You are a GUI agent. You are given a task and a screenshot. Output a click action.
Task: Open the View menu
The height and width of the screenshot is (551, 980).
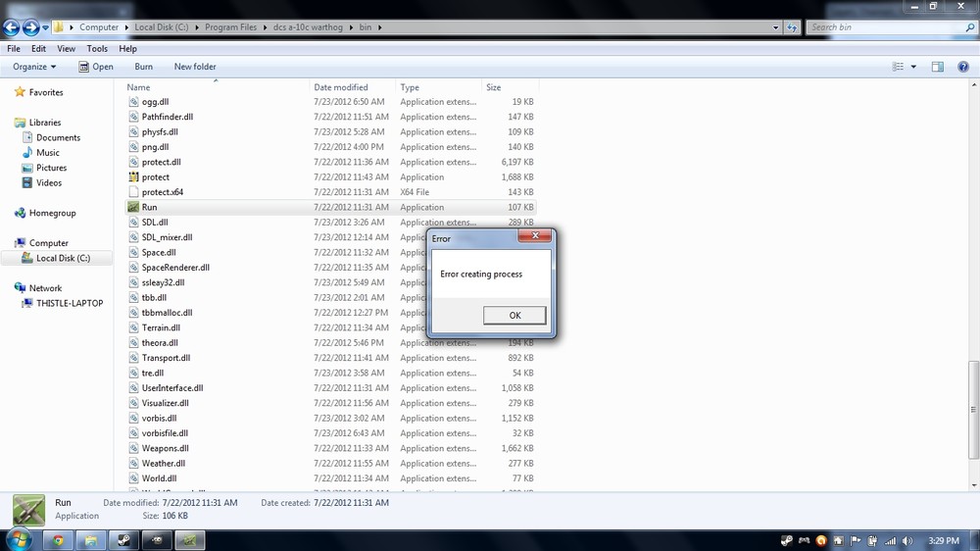[x=67, y=49]
